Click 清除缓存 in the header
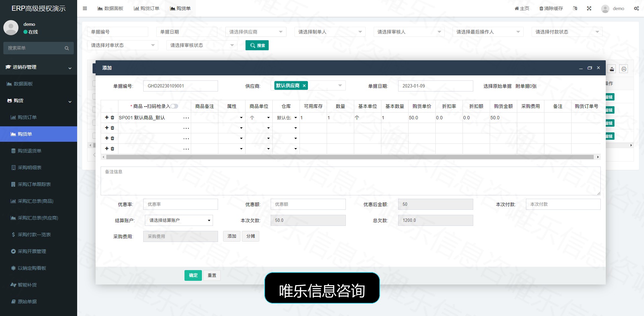This screenshot has height=316, width=644. pos(551,8)
